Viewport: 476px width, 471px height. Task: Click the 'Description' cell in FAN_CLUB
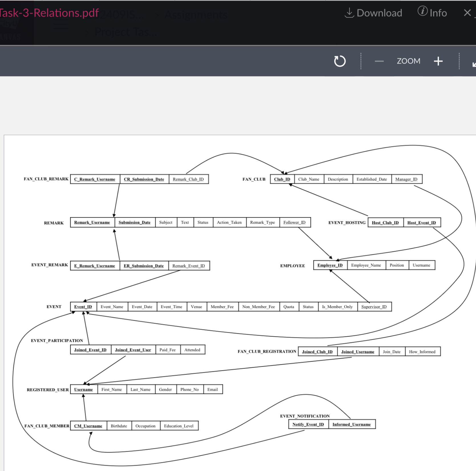tap(338, 179)
